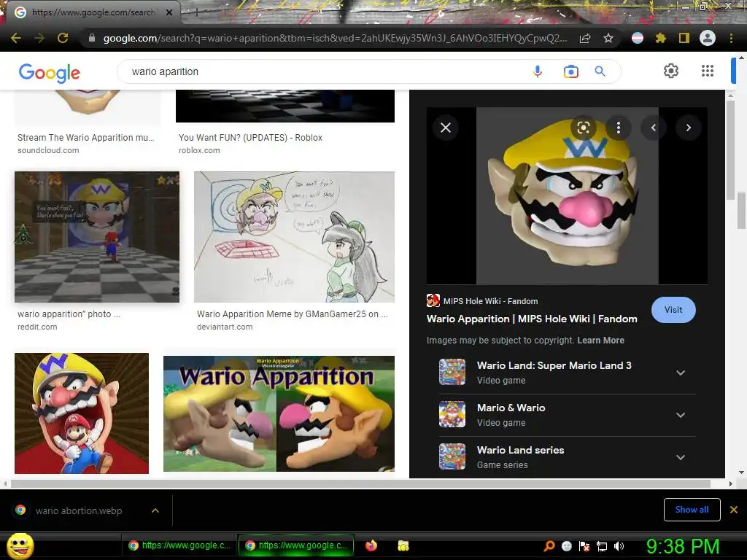Image resolution: width=747 pixels, height=560 pixels.
Task: Click the share page icon in address bar
Action: [x=585, y=38]
